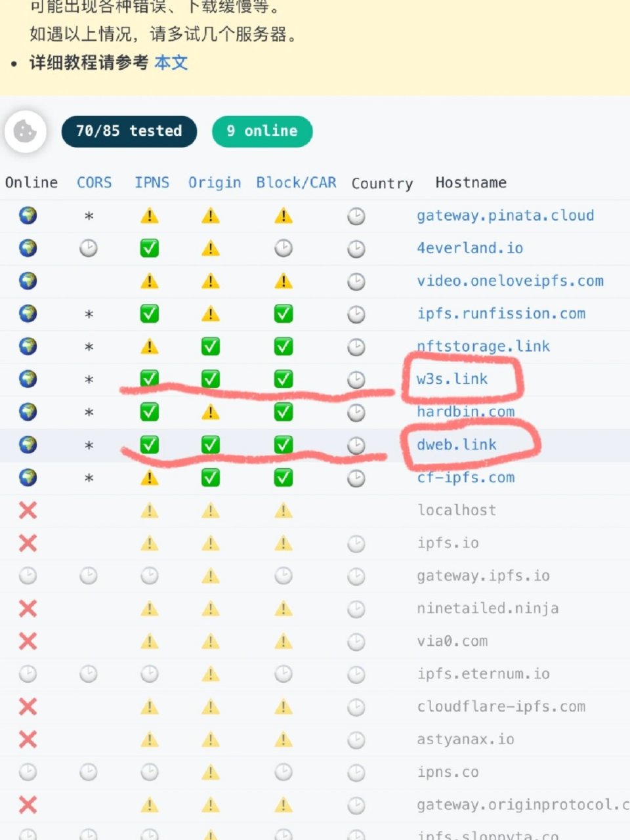Open the 本文 tutorial link
The height and width of the screenshot is (840, 630).
pos(171,63)
